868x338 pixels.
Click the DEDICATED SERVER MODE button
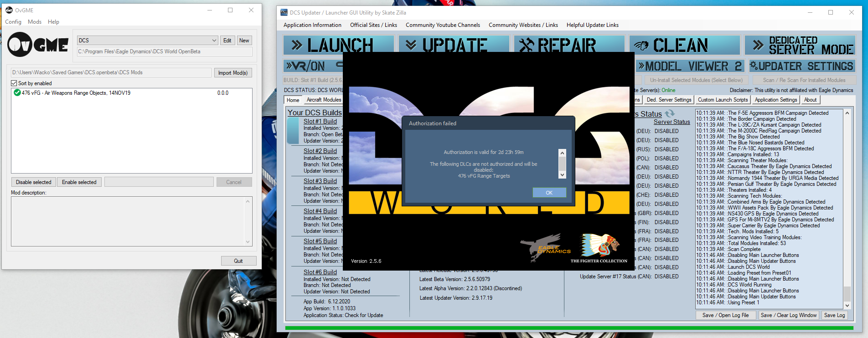click(x=800, y=45)
